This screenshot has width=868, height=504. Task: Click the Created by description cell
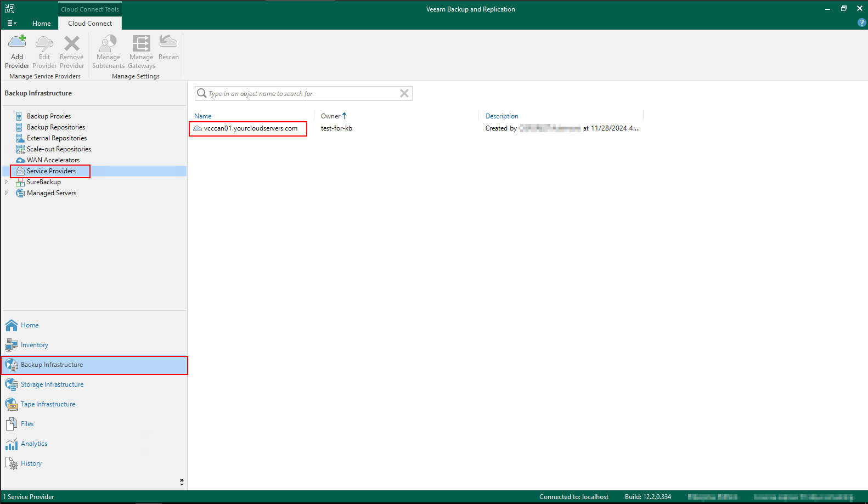pyautogui.click(x=562, y=128)
